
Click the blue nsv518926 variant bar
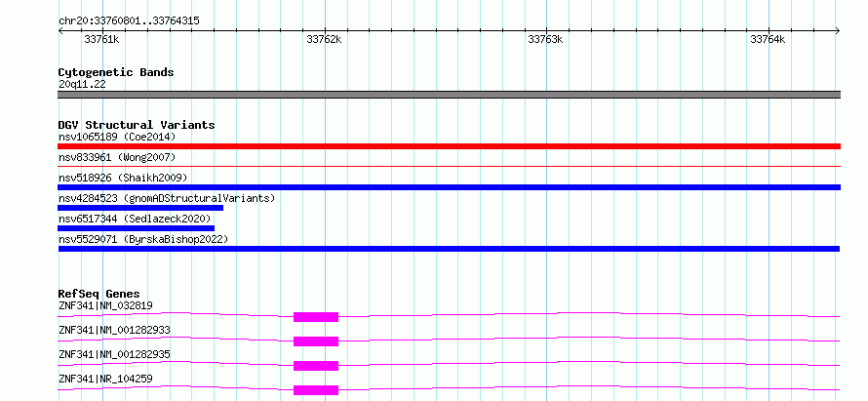tap(449, 187)
